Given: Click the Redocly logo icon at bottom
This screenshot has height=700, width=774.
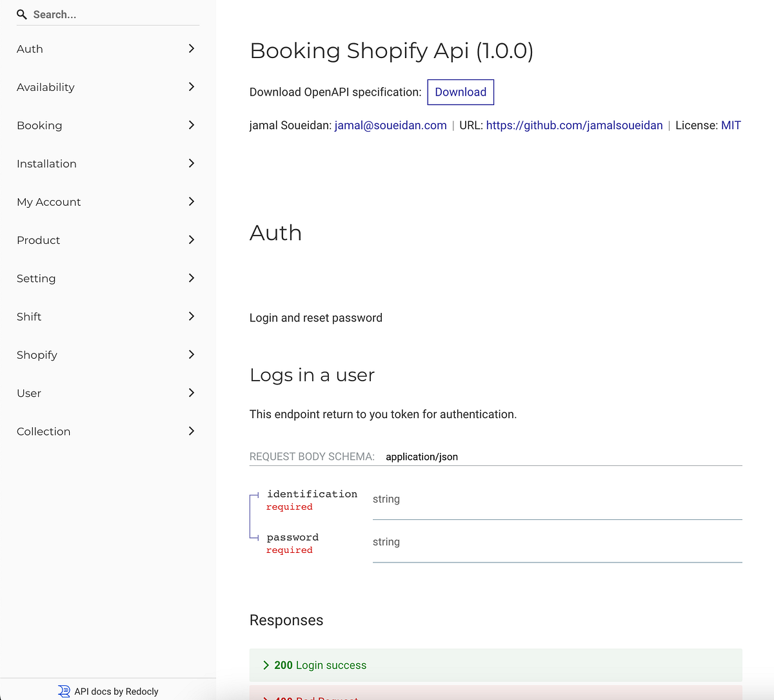Looking at the screenshot, I should click(x=64, y=690).
